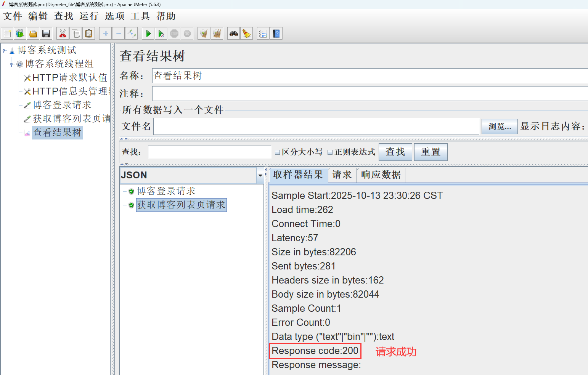The height and width of the screenshot is (375, 588).
Task: Expand all nodes with plus icon
Action: click(x=106, y=34)
